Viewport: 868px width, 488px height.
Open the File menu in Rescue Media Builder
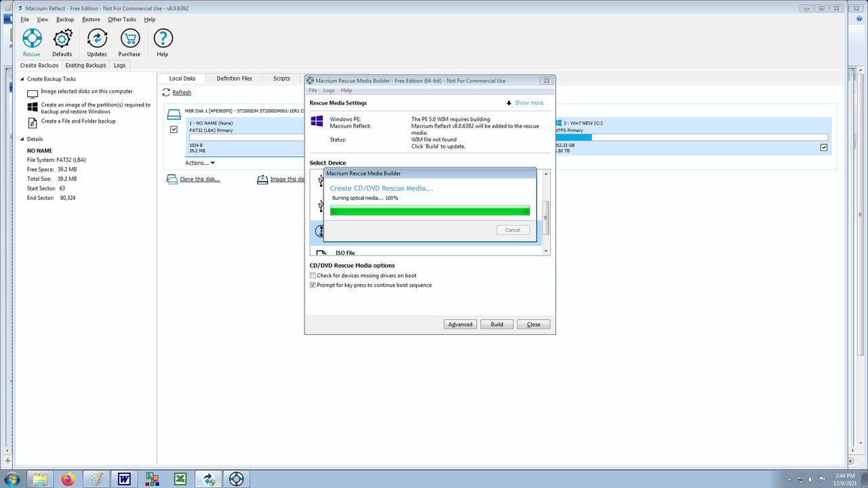click(313, 90)
